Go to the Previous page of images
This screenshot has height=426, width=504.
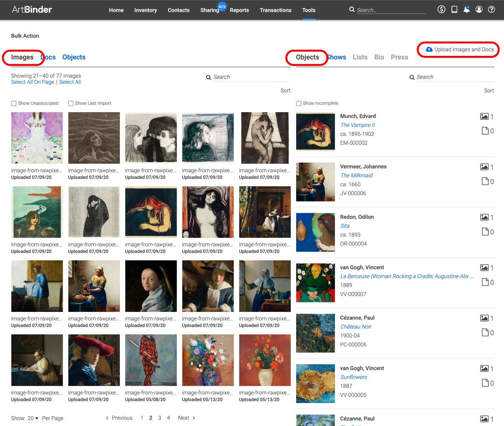(119, 418)
